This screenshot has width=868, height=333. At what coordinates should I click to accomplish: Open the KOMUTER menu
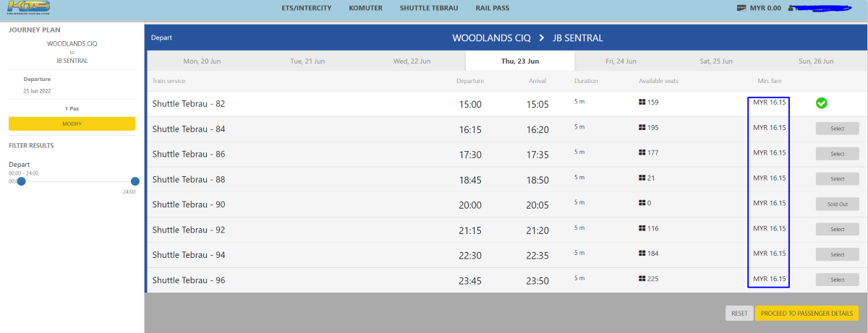[365, 8]
